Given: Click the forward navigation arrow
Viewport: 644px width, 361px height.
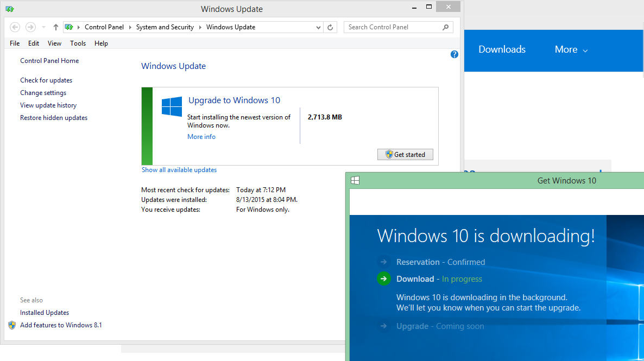Looking at the screenshot, I should click(30, 27).
